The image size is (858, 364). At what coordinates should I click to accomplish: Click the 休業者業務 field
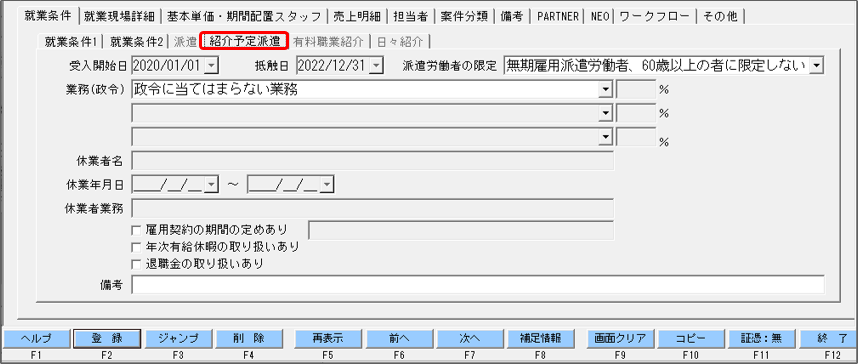click(373, 208)
